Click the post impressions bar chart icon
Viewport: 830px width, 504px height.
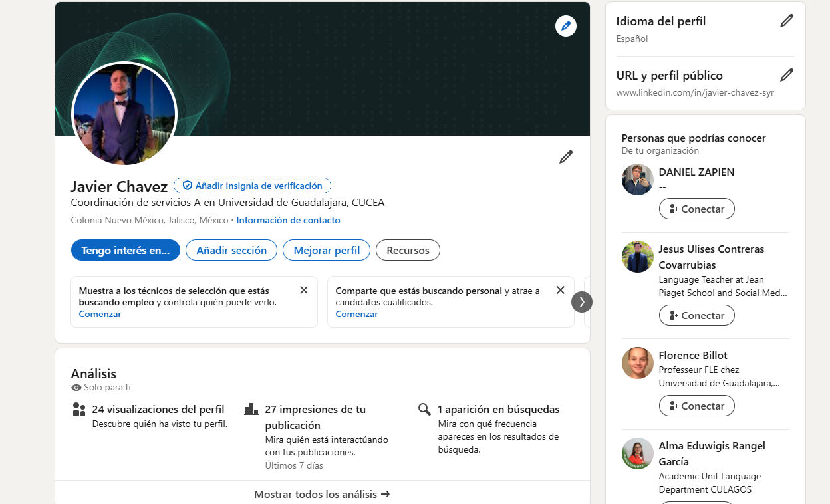tap(251, 409)
